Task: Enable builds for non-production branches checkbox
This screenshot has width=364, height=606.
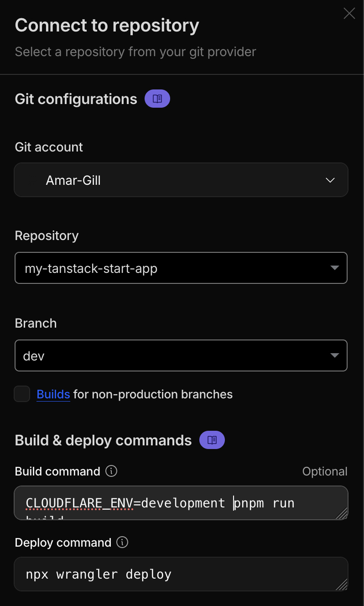Action: (x=22, y=394)
